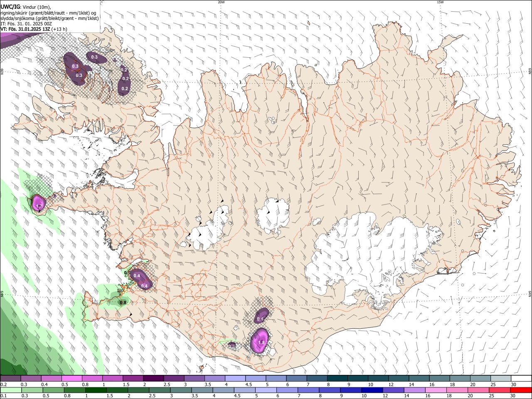532x399 pixels.
Task: Click the '0.6' value above the 1.8 blob
Action: (260, 319)
